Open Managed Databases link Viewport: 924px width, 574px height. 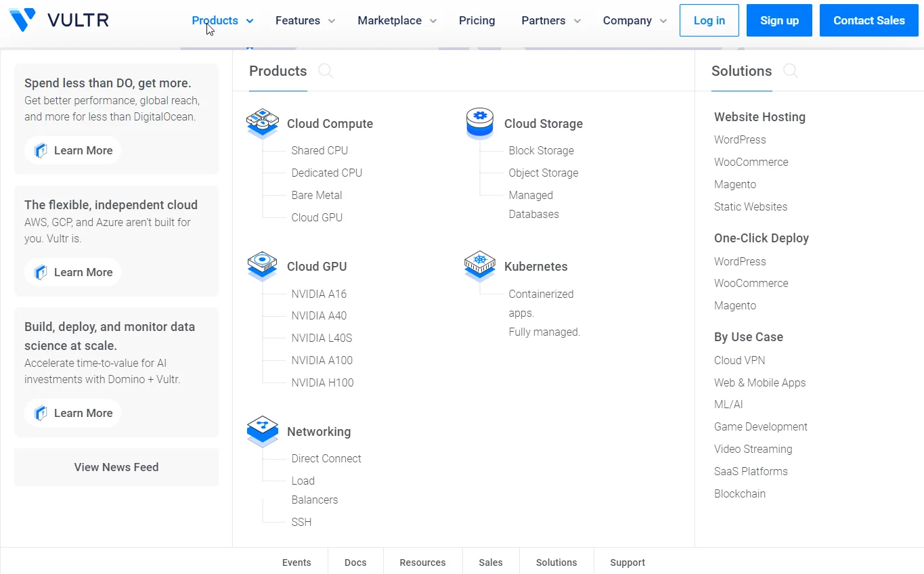534,204
